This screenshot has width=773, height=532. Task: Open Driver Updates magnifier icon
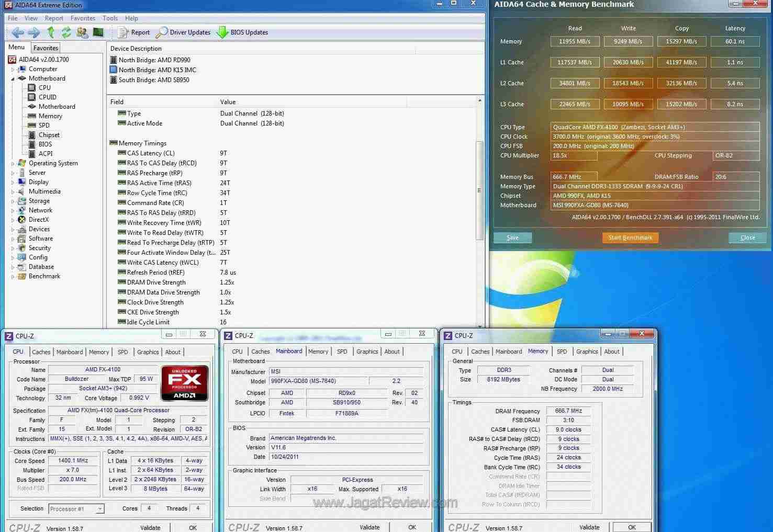pyautogui.click(x=162, y=32)
